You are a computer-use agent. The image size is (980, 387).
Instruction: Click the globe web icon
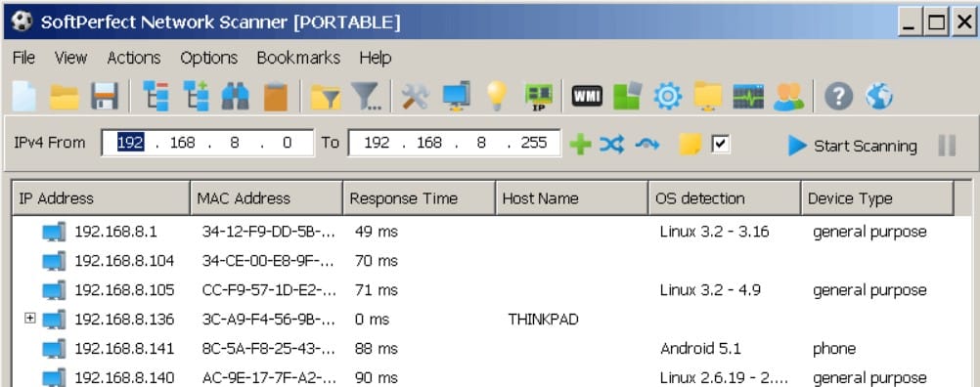(x=878, y=97)
